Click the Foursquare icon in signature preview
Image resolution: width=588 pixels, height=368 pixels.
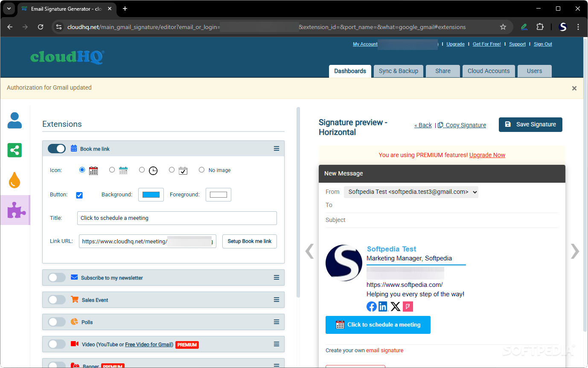408,307
